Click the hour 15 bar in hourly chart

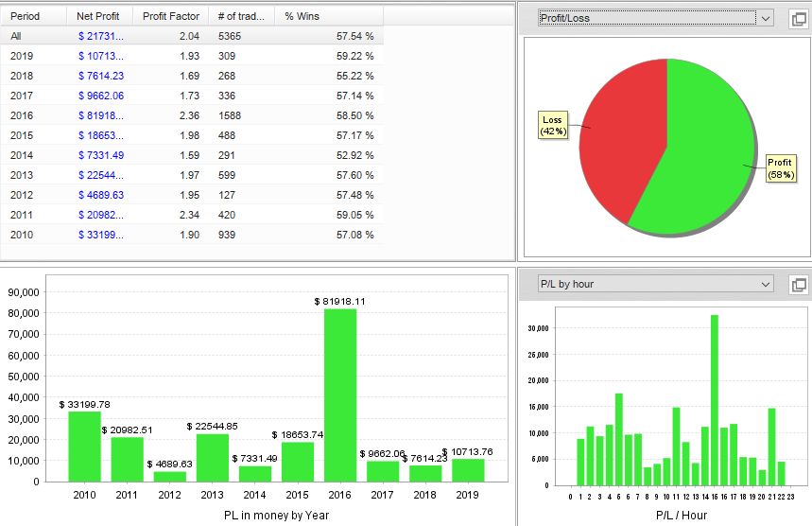(715, 400)
